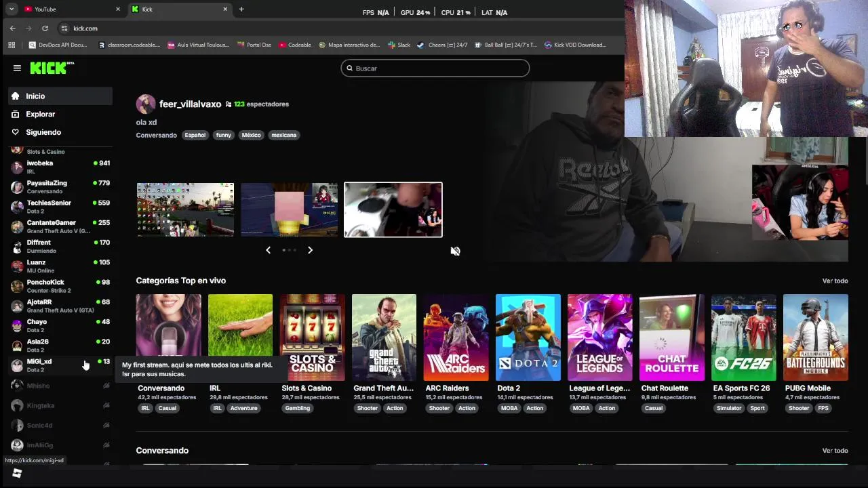Click the Kick logo
The height and width of the screenshot is (488, 868).
(x=52, y=68)
